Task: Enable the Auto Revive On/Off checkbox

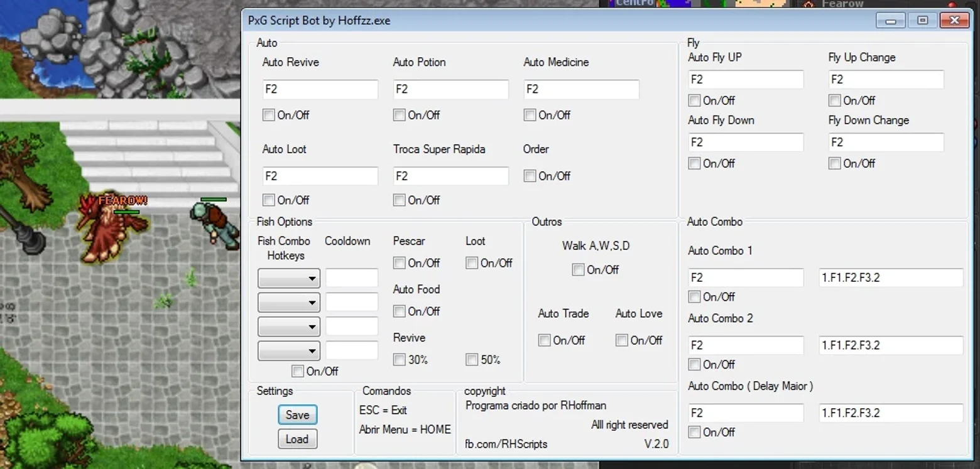Action: click(269, 115)
